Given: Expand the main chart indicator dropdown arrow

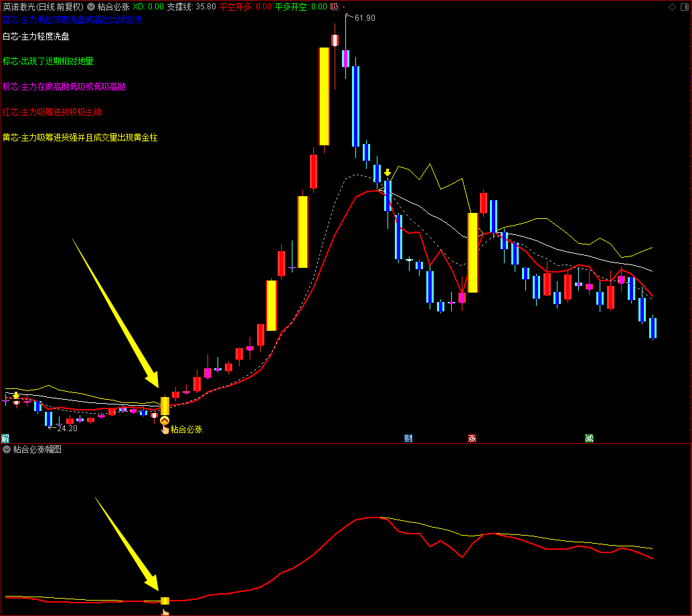Looking at the screenshot, I should coord(91,7).
